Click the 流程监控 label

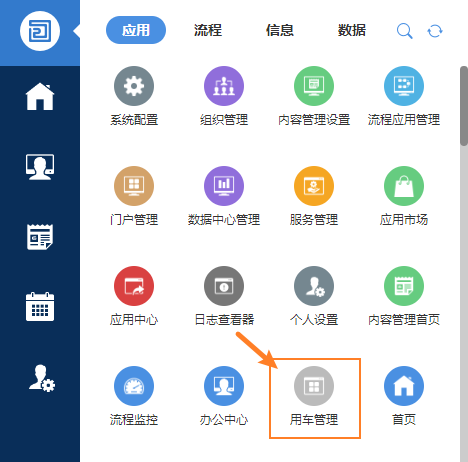[134, 420]
